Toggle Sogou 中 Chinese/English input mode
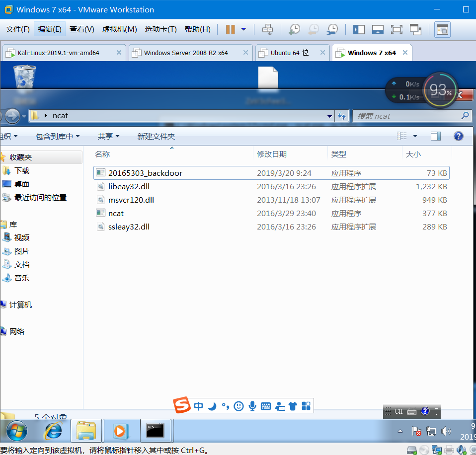 coord(198,406)
